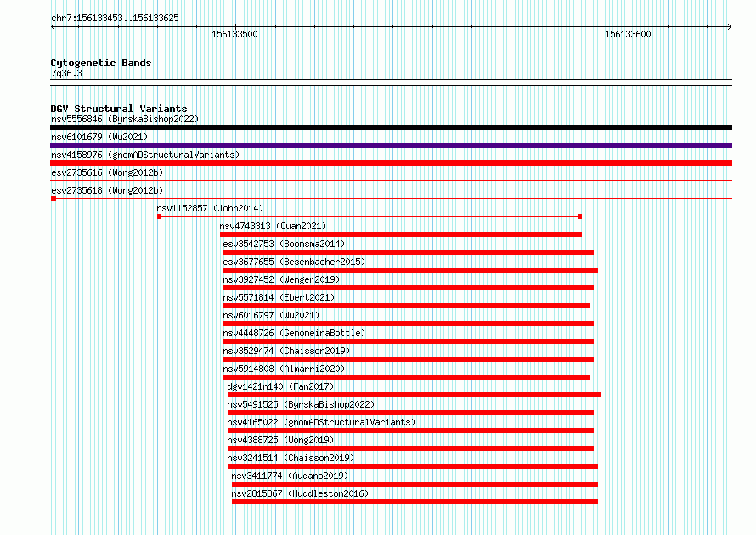Click the 7q36.3 band label
756x535 pixels.
(x=66, y=73)
